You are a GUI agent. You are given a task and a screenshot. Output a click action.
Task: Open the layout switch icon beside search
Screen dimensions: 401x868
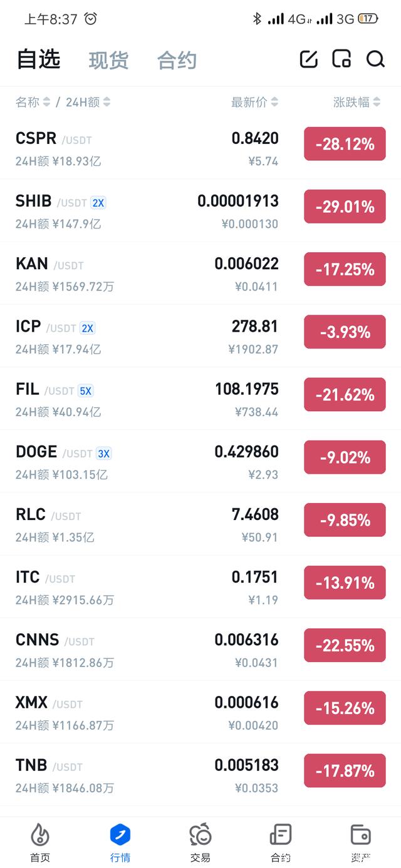342,59
